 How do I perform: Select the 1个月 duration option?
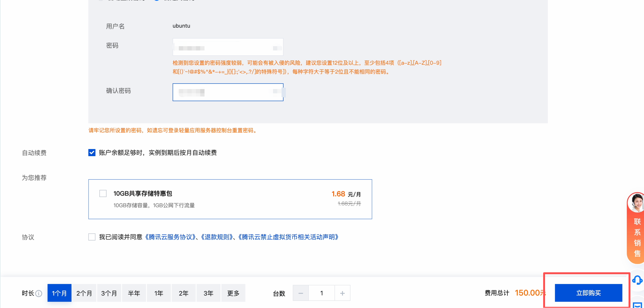pyautogui.click(x=59, y=293)
